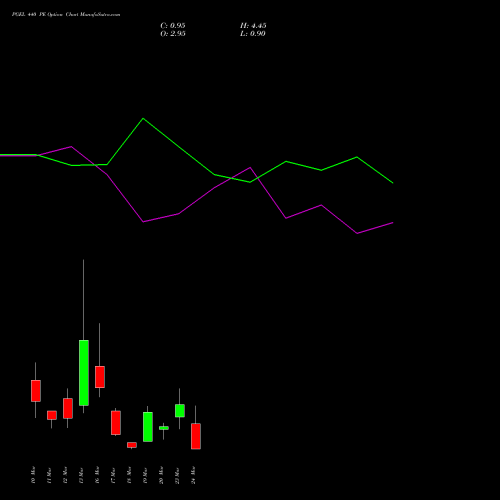The width and height of the screenshot is (500, 500).
Task: Select the 12 Mar date label
Action: 65,475
